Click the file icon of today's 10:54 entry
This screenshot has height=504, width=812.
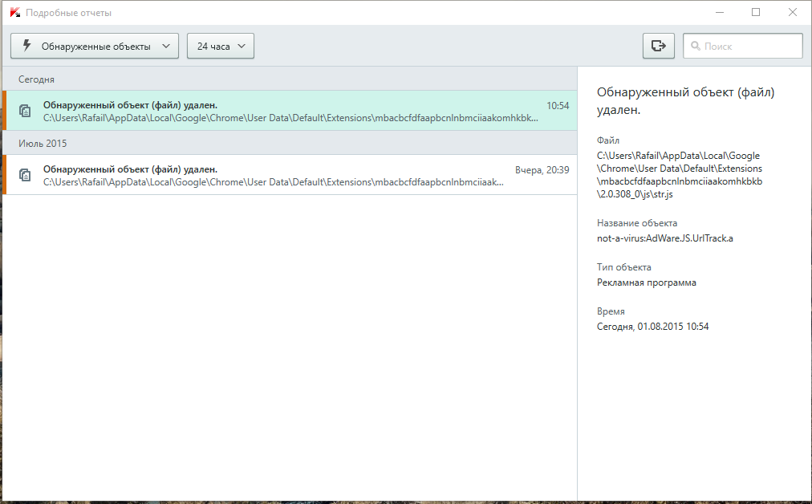pyautogui.click(x=25, y=111)
